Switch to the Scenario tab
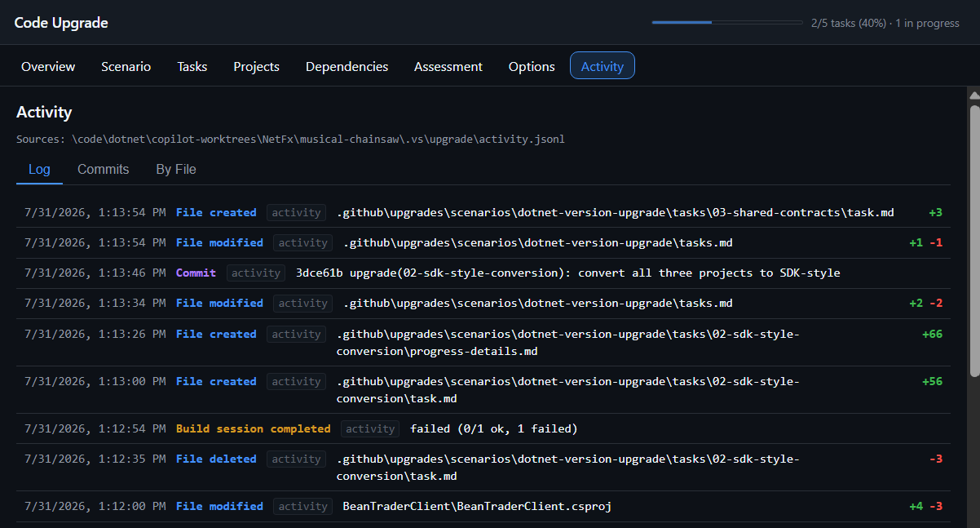Image resolution: width=980 pixels, height=528 pixels. 126,66
